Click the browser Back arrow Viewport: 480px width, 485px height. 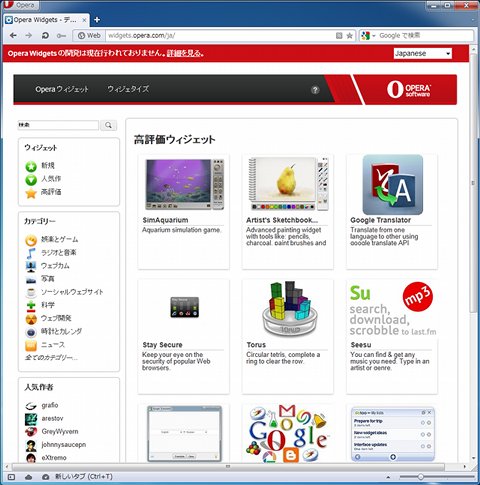(x=13, y=35)
